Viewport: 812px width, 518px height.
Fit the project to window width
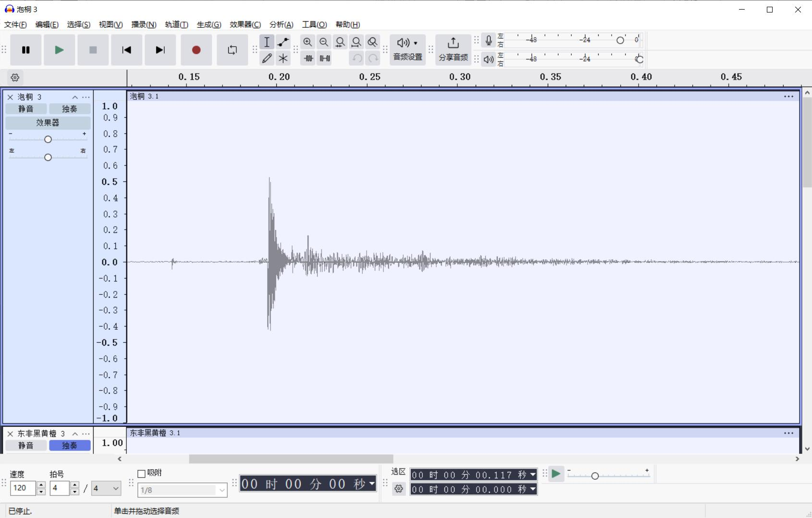coord(356,42)
